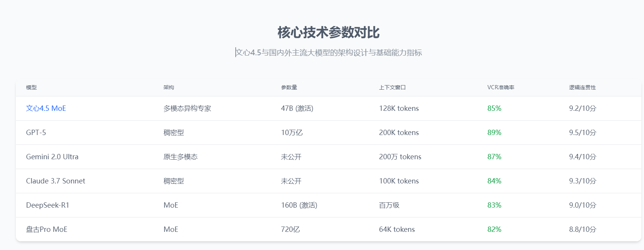The width and height of the screenshot is (644, 250).
Task: Click the 逻辑连贯性 column header
Action: point(582,87)
